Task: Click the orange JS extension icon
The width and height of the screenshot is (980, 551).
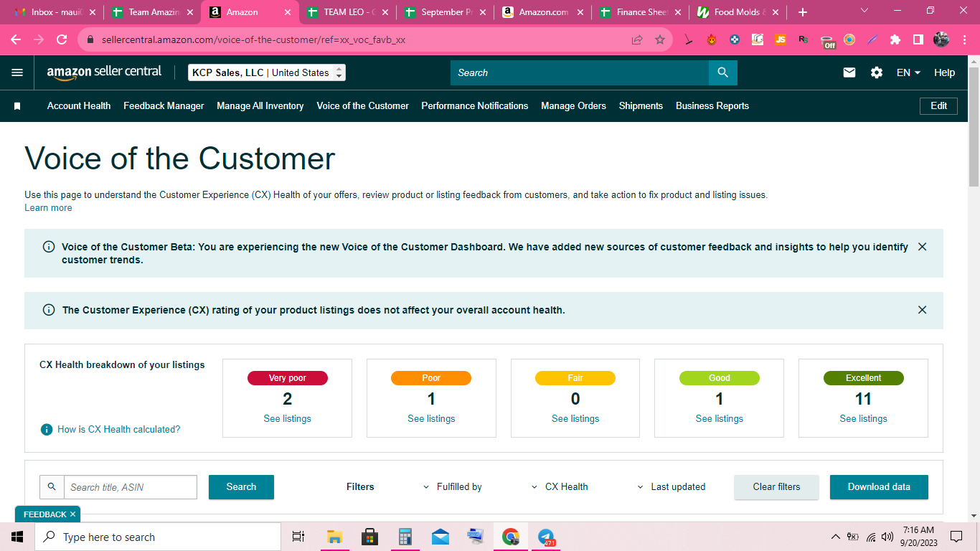Action: [x=781, y=40]
